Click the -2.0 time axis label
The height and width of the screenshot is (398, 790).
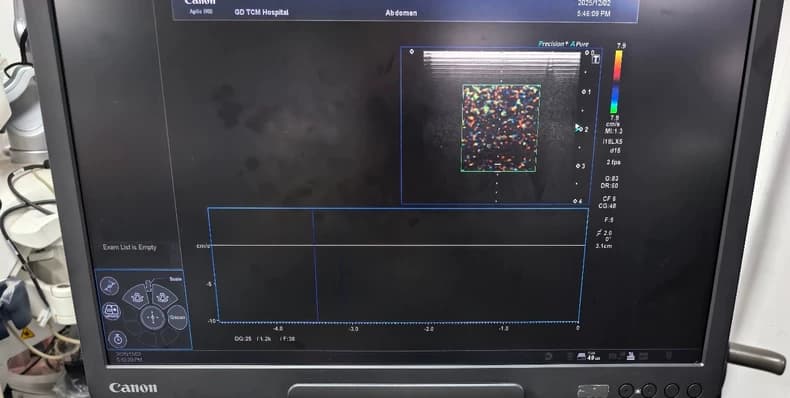coord(429,328)
